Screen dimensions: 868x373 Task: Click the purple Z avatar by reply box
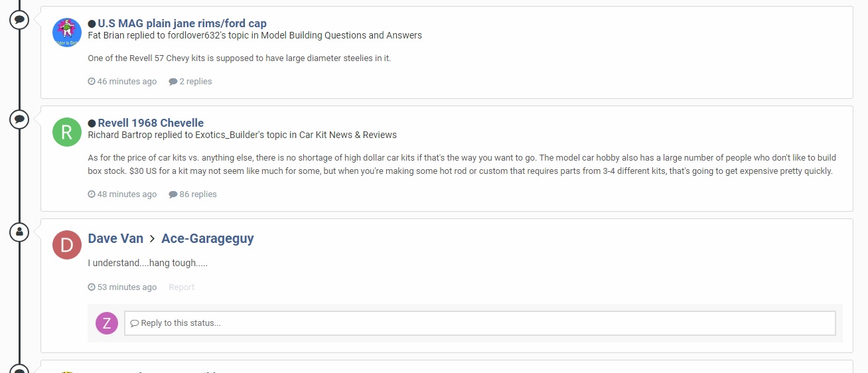[107, 323]
